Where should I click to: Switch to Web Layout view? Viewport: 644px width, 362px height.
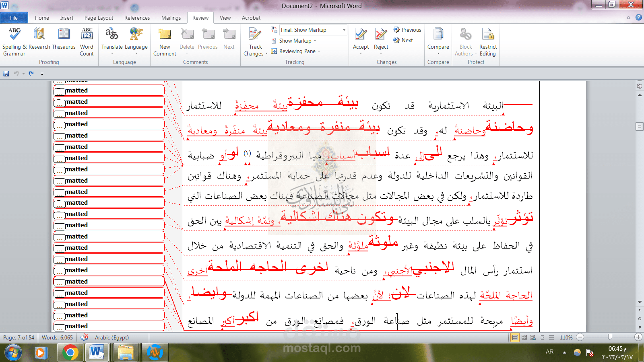[x=533, y=337]
